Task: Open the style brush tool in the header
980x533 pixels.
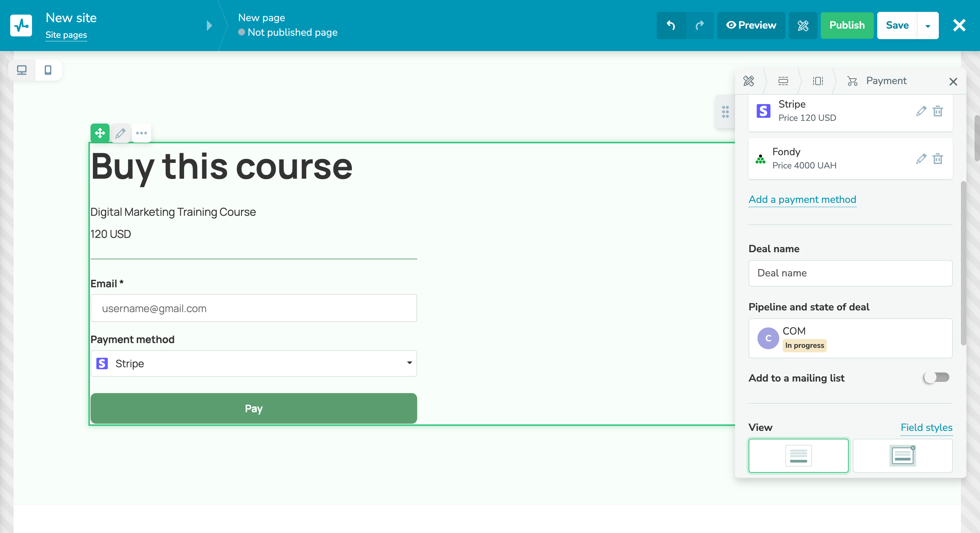Action: [803, 26]
